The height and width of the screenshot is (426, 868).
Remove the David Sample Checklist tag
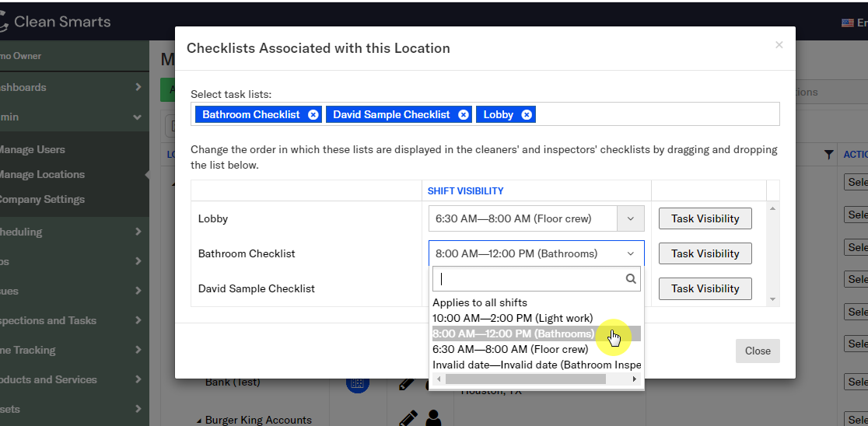(x=463, y=114)
